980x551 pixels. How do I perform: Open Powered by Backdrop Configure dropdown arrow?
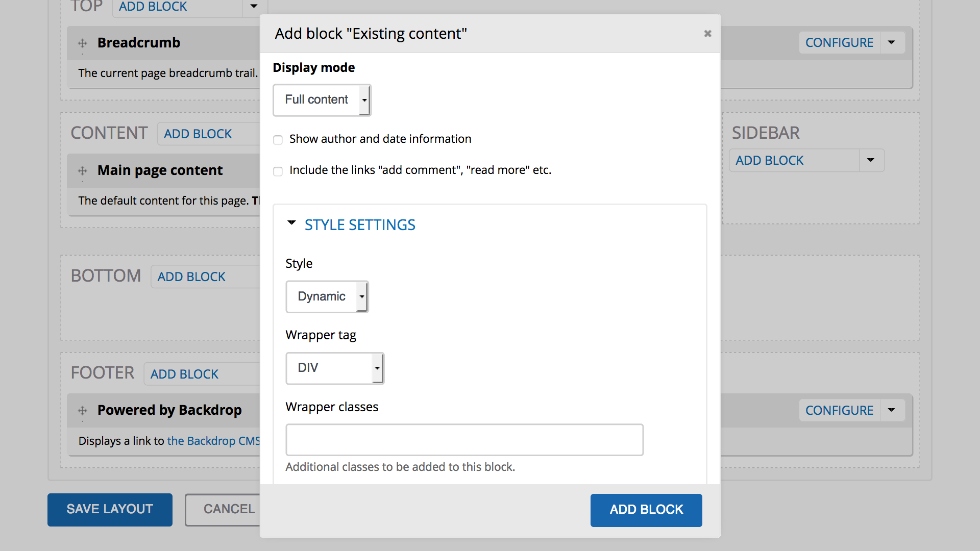[x=892, y=410]
